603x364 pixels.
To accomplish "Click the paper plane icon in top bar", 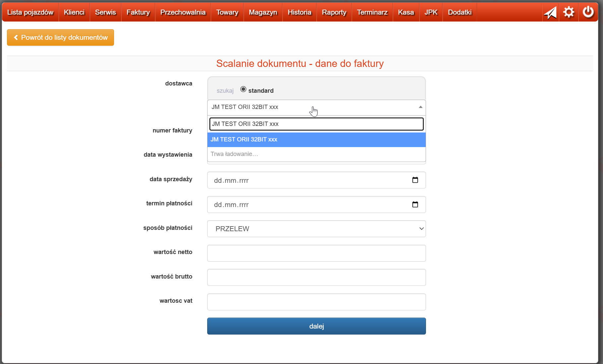I will click(x=550, y=13).
